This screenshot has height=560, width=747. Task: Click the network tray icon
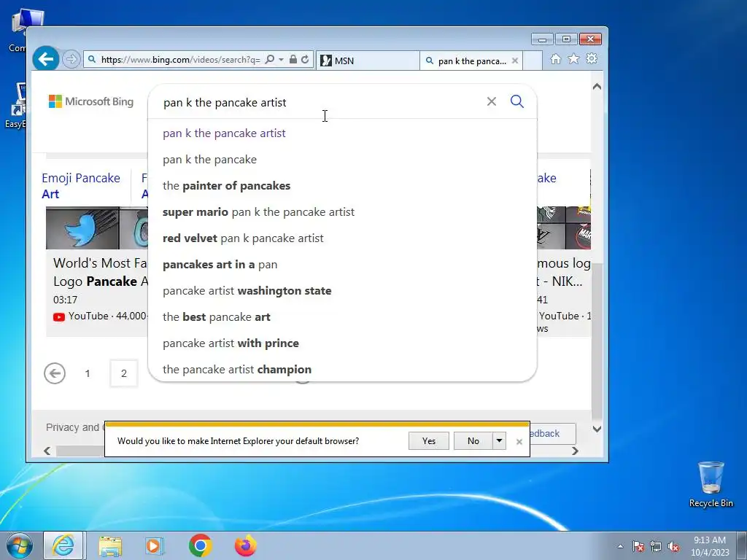(656, 546)
